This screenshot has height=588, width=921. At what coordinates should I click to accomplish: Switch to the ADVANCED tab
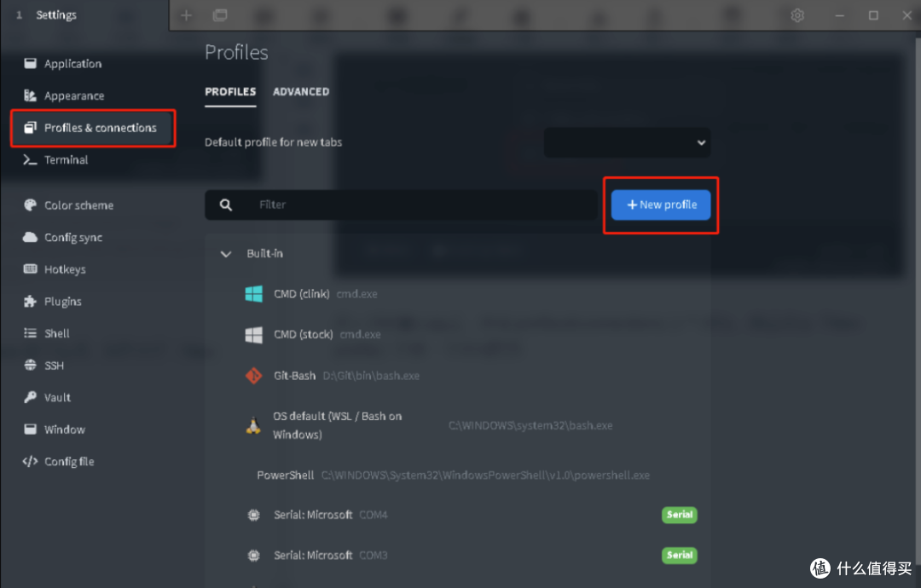[301, 91]
